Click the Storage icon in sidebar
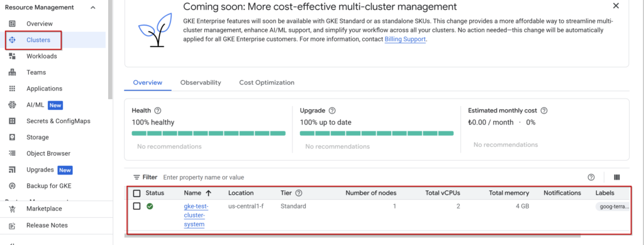Viewport: 644px width, 245px height. pyautogui.click(x=13, y=137)
